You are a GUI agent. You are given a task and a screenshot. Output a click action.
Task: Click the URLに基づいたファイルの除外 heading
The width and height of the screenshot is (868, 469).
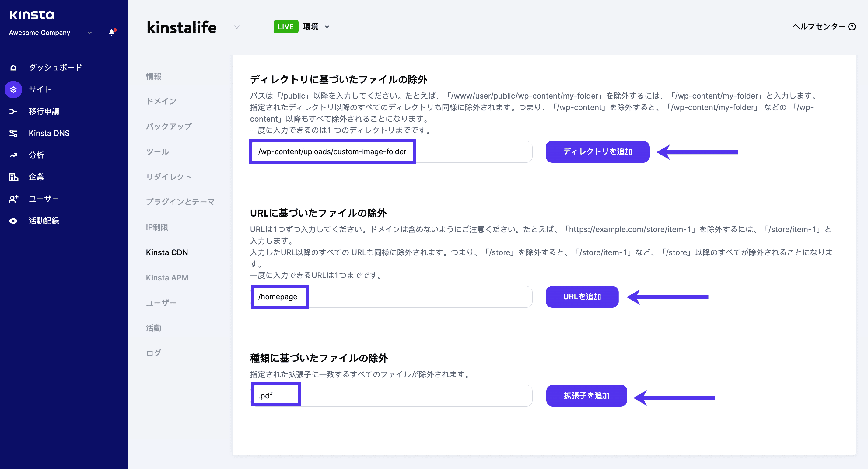point(318,213)
